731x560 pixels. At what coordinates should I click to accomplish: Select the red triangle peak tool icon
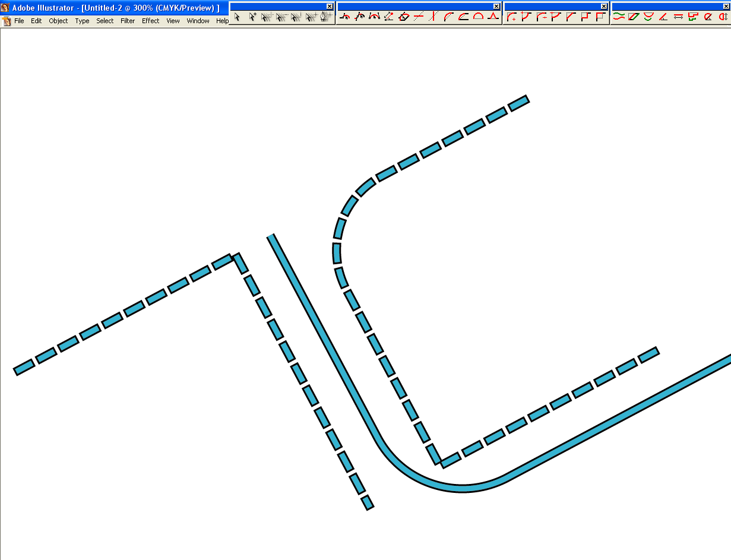(493, 17)
